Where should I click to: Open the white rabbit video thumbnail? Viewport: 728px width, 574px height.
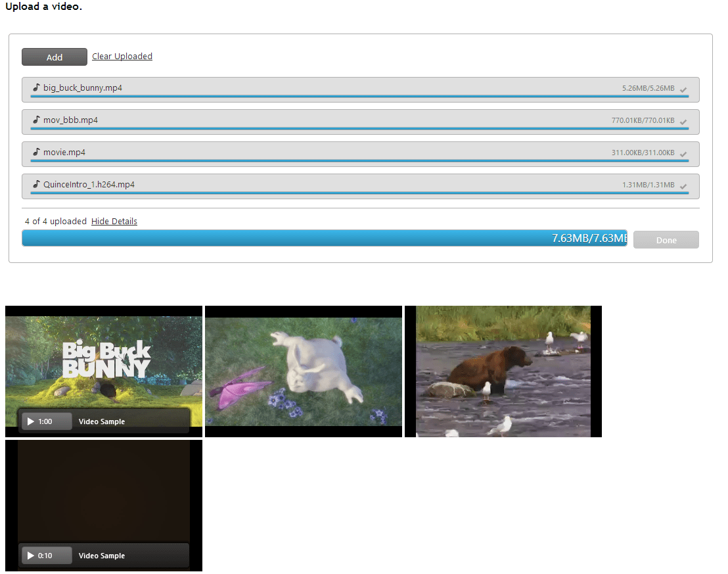coord(303,371)
